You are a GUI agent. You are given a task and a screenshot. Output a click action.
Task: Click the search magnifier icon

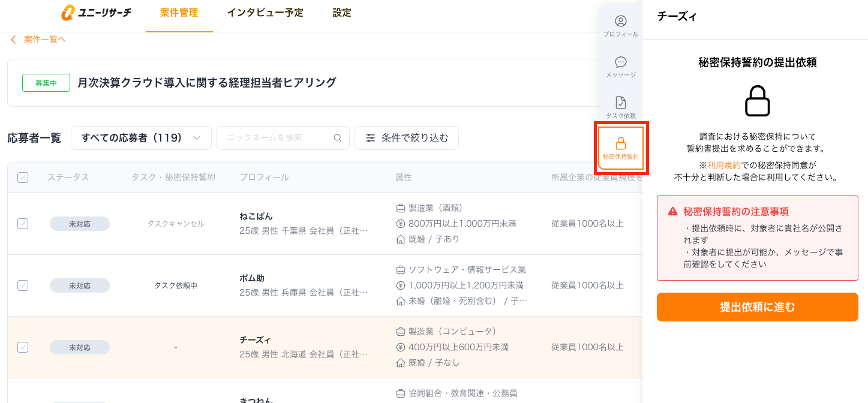pyautogui.click(x=338, y=138)
